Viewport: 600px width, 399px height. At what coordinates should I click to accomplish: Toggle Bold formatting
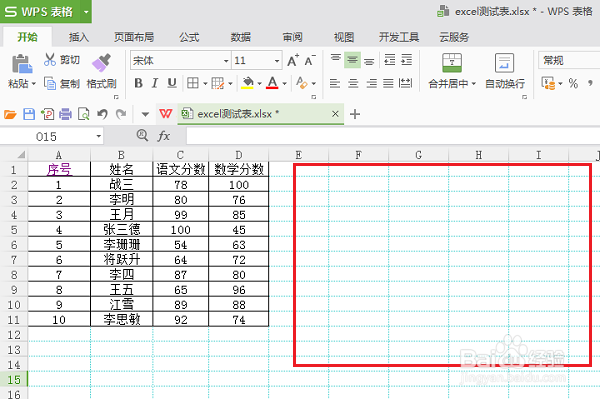click(139, 83)
